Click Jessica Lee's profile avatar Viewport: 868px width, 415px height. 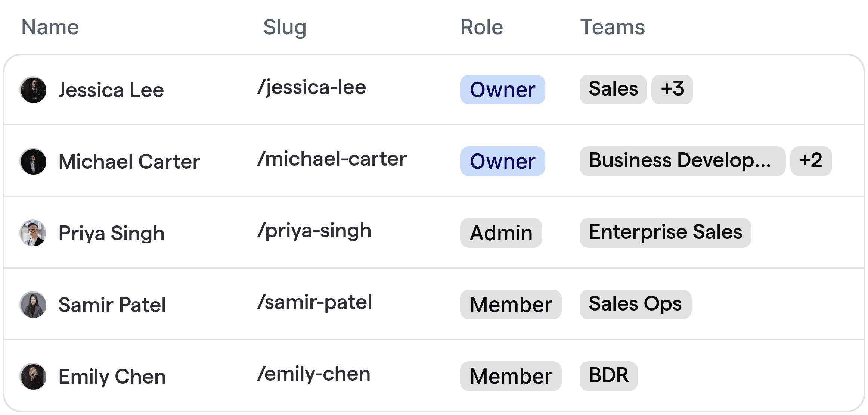[33, 90]
